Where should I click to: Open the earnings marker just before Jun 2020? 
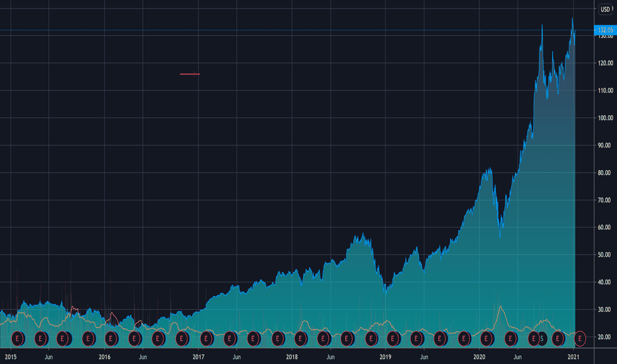pyautogui.click(x=511, y=338)
